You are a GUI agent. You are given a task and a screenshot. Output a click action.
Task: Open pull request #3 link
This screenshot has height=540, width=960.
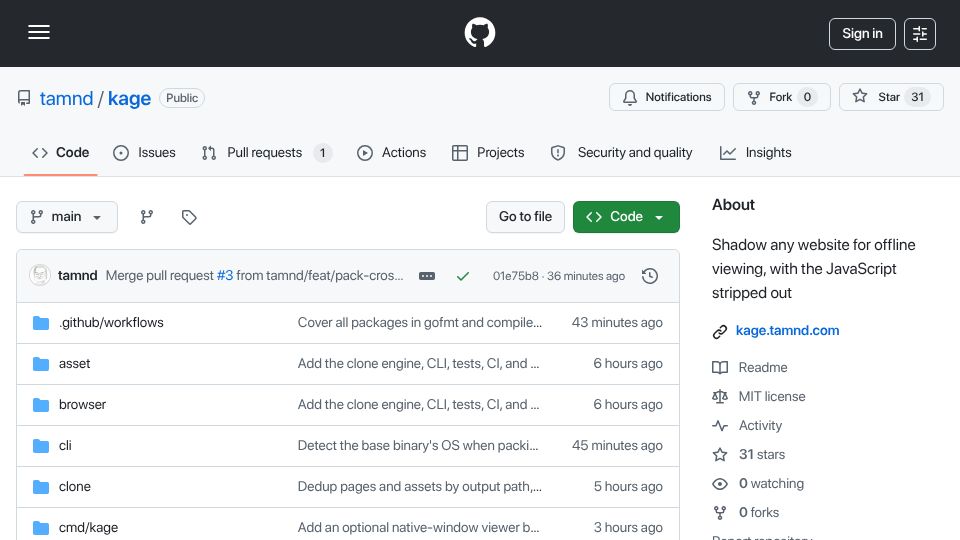pyautogui.click(x=225, y=276)
